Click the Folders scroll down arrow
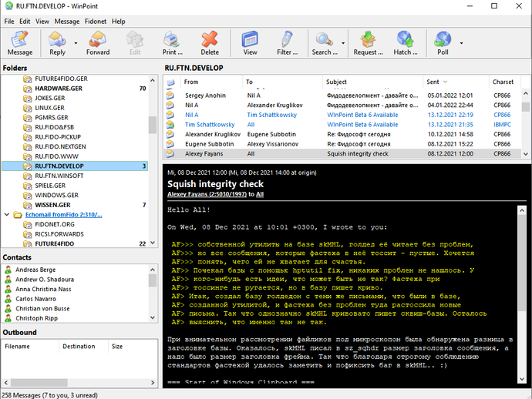This screenshot has height=399, width=532. pyautogui.click(x=153, y=243)
